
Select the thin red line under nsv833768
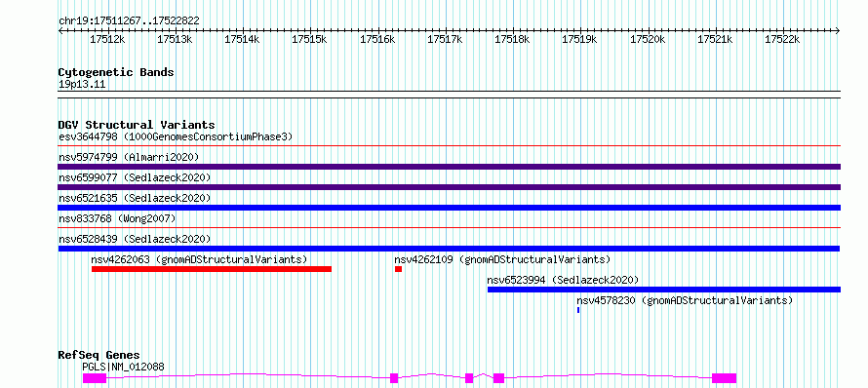point(450,227)
